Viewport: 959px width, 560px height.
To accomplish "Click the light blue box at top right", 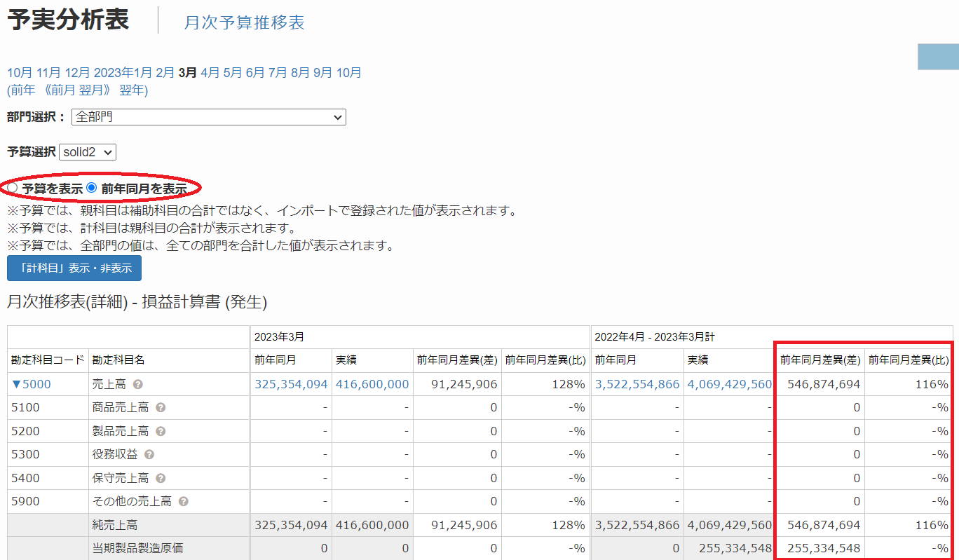I will point(938,57).
